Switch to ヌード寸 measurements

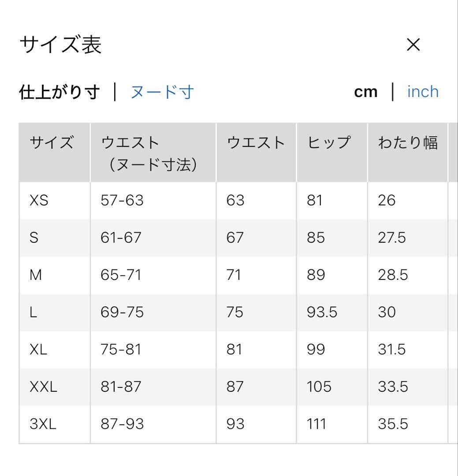coord(162,92)
